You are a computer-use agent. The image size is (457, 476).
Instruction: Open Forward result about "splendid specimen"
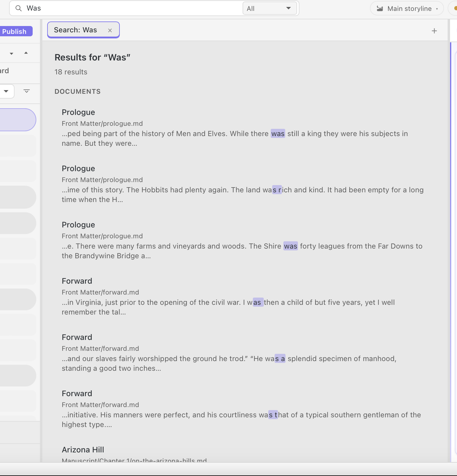(x=77, y=337)
